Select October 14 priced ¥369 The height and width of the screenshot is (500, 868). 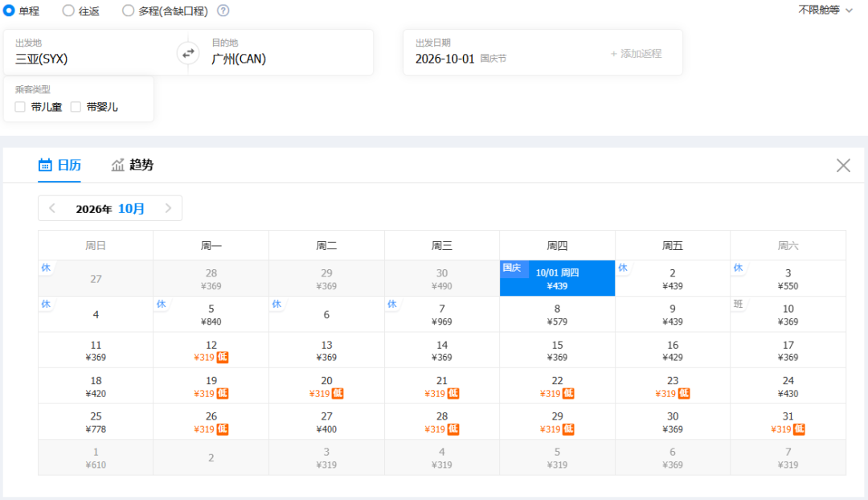(x=442, y=350)
